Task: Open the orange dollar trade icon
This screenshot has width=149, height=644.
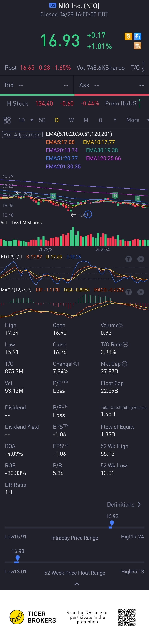Action: 128,37
